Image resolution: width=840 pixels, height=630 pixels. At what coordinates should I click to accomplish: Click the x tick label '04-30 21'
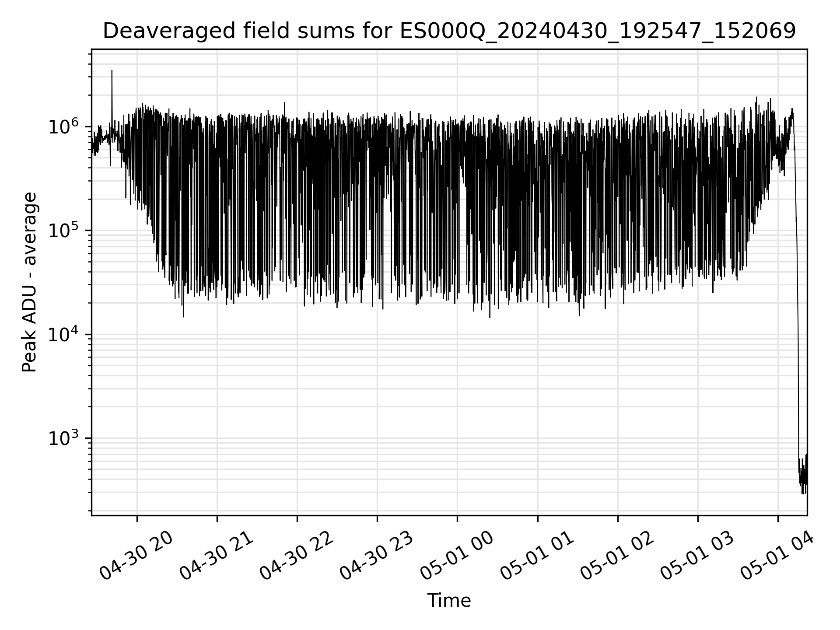pos(216,556)
